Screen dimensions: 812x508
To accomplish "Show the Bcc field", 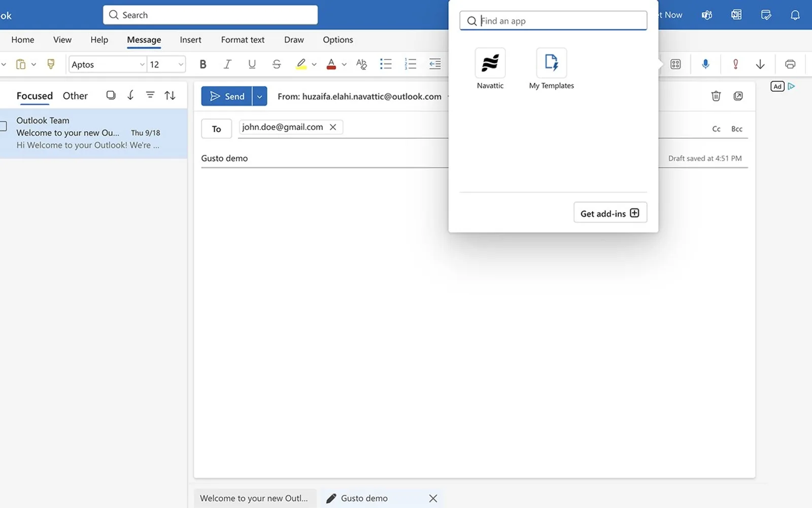I will point(736,129).
